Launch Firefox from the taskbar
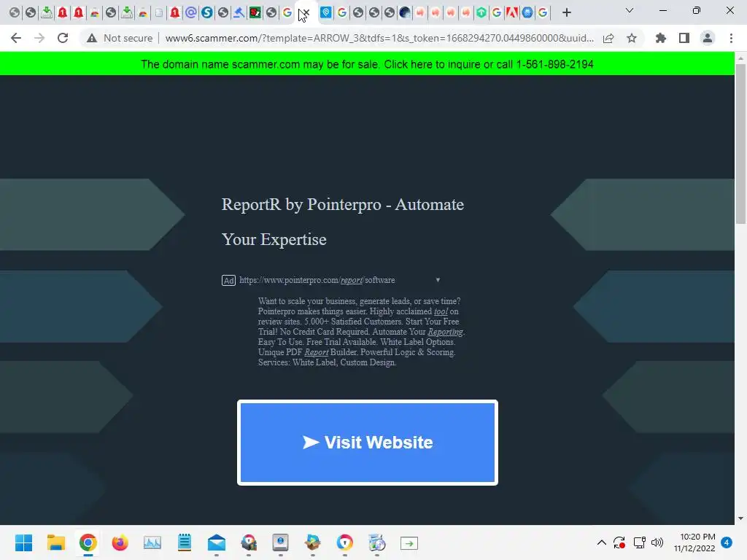The image size is (747, 560). coord(120,542)
